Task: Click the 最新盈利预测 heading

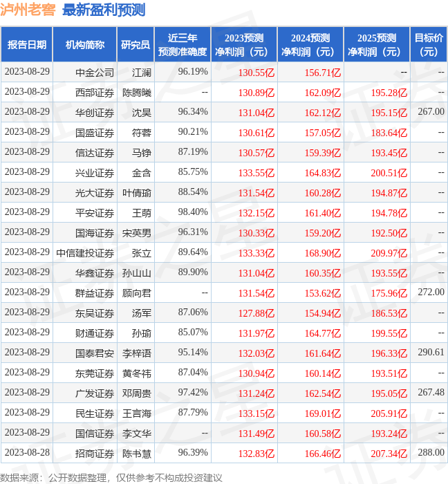Action: [x=104, y=10]
